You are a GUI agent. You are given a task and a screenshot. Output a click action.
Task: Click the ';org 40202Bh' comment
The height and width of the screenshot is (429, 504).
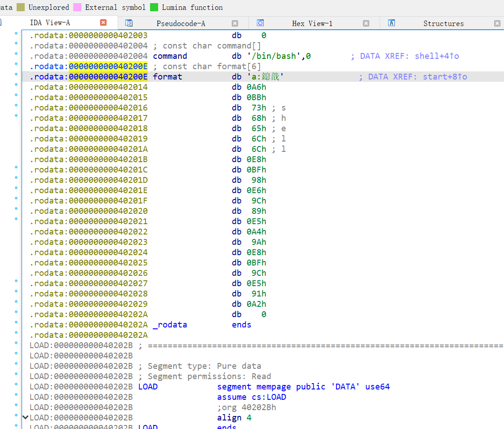click(247, 407)
